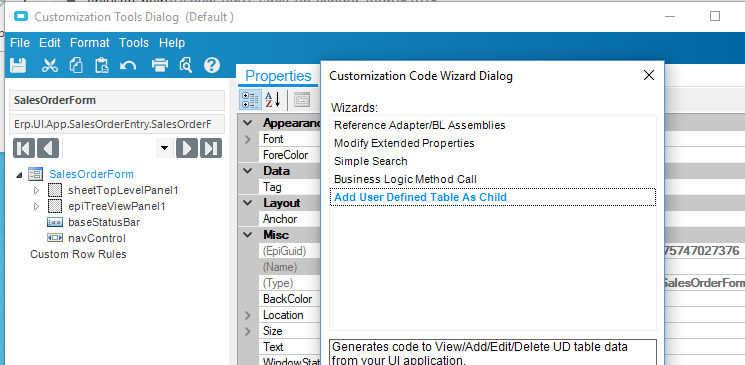The width and height of the screenshot is (745, 365).
Task: Expand the Font property row
Action: point(248,139)
